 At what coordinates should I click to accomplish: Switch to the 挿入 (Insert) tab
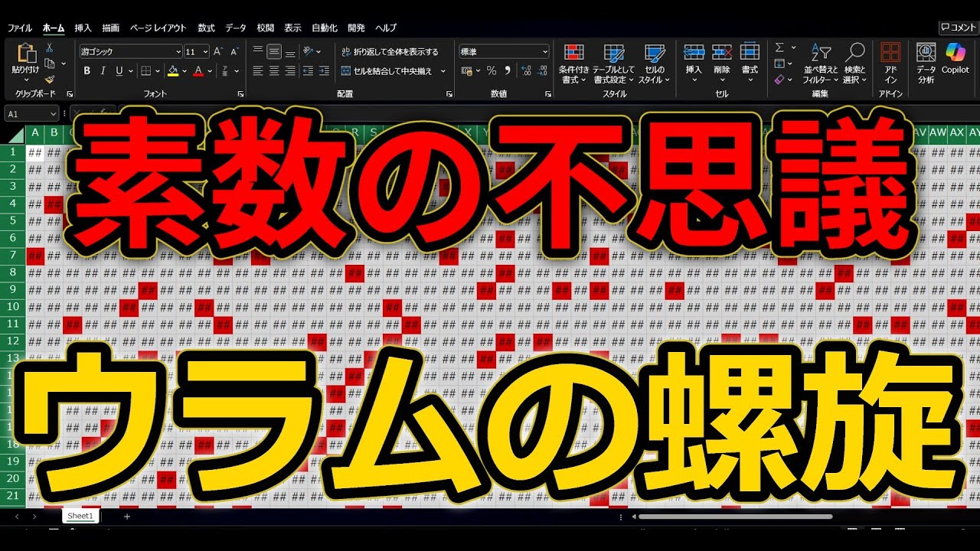pos(83,28)
